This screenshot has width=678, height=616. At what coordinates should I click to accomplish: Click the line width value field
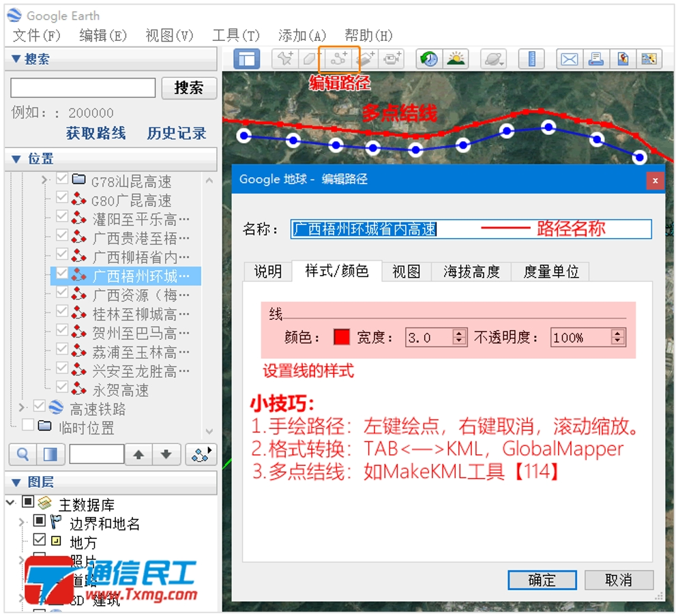[x=429, y=338]
